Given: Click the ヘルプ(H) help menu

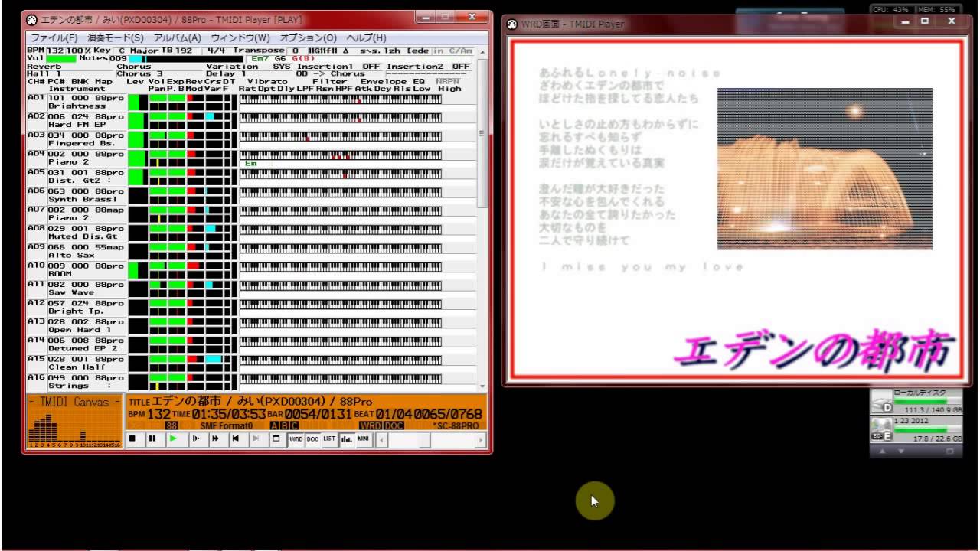Looking at the screenshot, I should 366,37.
